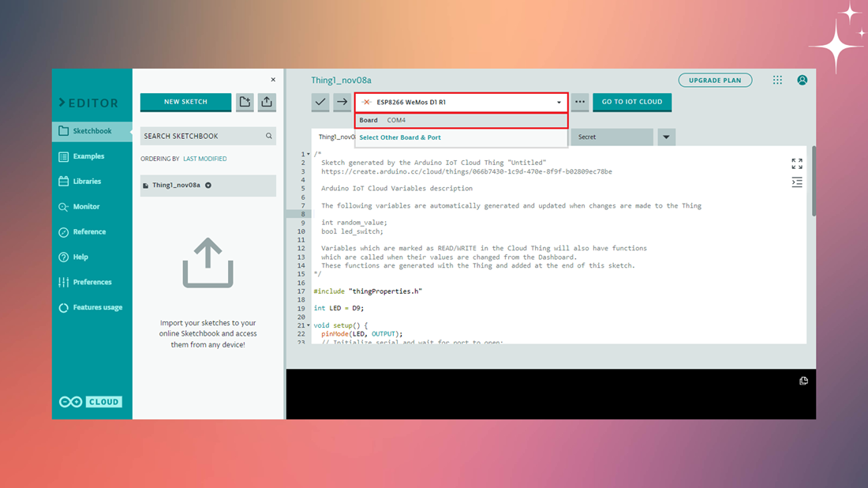The height and width of the screenshot is (488, 868).
Task: Open the apps grid menu icon
Action: (x=777, y=81)
